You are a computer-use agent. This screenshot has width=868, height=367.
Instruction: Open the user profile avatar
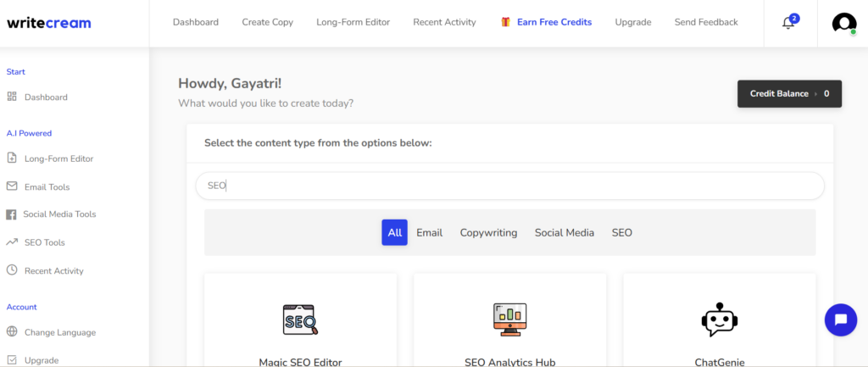click(843, 23)
